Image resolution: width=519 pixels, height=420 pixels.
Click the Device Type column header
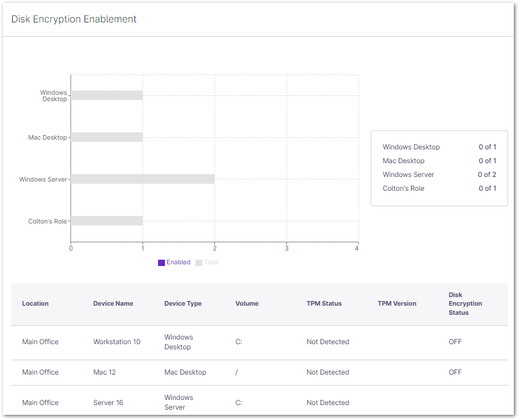[x=183, y=303]
